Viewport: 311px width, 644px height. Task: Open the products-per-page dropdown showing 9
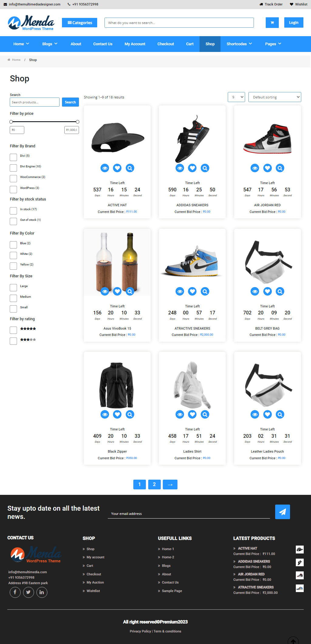click(236, 97)
